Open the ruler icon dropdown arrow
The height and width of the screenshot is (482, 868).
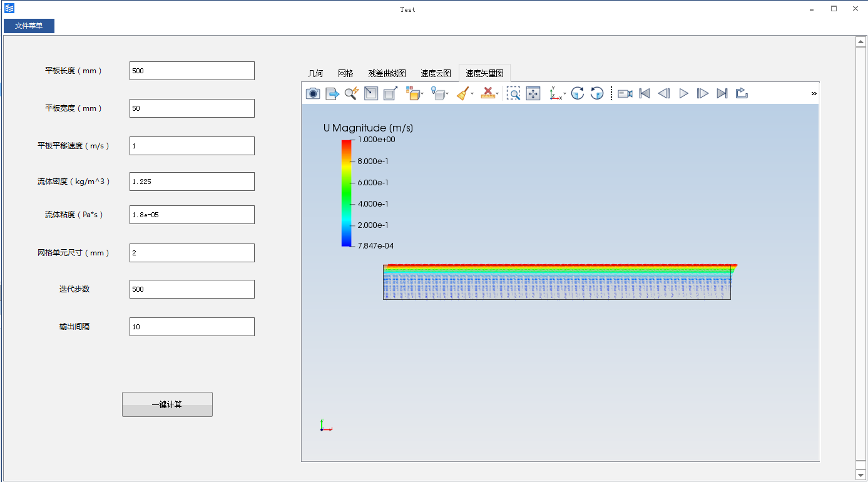coord(498,94)
